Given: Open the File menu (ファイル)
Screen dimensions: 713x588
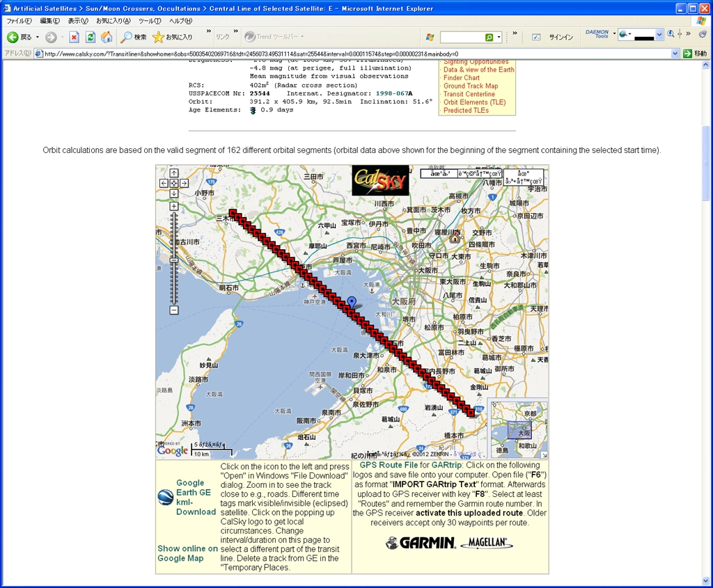Looking at the screenshot, I should 19,21.
